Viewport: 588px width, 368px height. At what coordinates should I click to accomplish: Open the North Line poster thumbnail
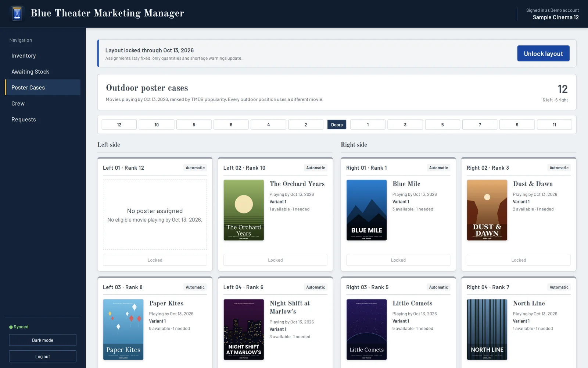(487, 329)
